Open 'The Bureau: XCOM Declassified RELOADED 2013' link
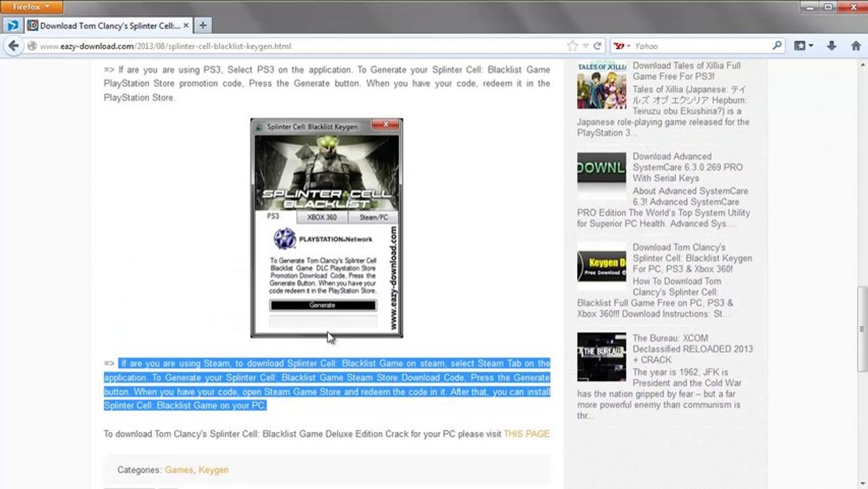The width and height of the screenshot is (868, 489). click(693, 349)
